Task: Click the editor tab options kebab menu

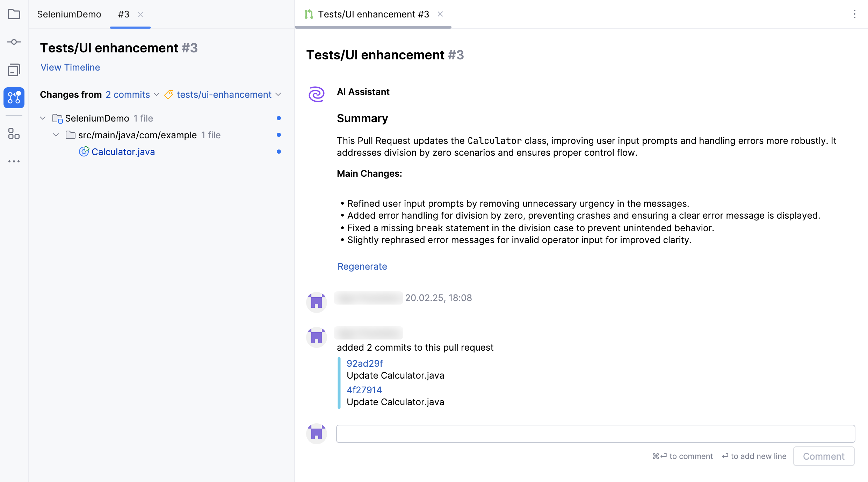Action: pos(854,14)
